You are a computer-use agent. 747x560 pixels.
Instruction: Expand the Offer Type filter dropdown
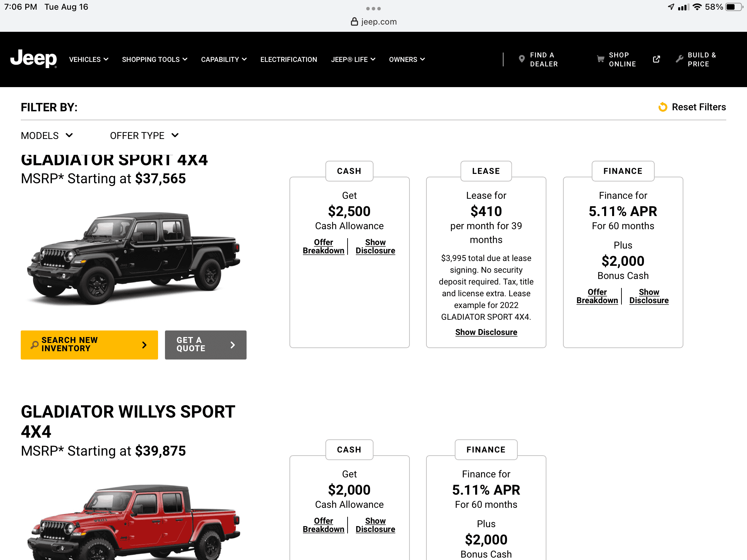click(145, 136)
